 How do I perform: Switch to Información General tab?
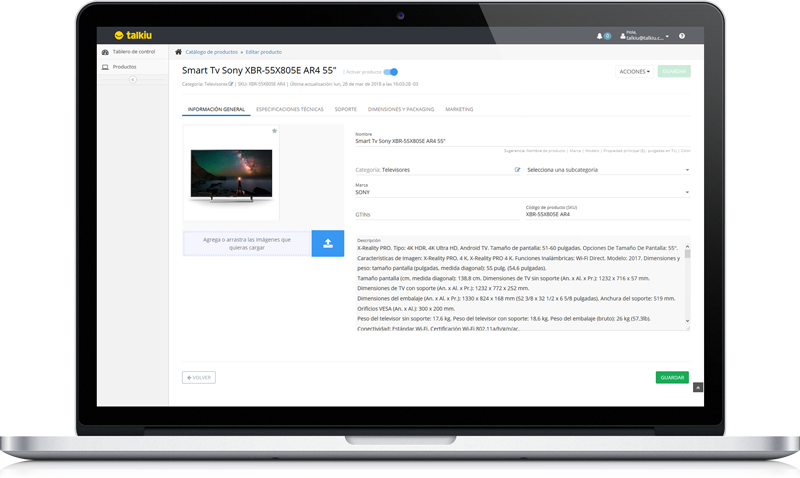[216, 109]
